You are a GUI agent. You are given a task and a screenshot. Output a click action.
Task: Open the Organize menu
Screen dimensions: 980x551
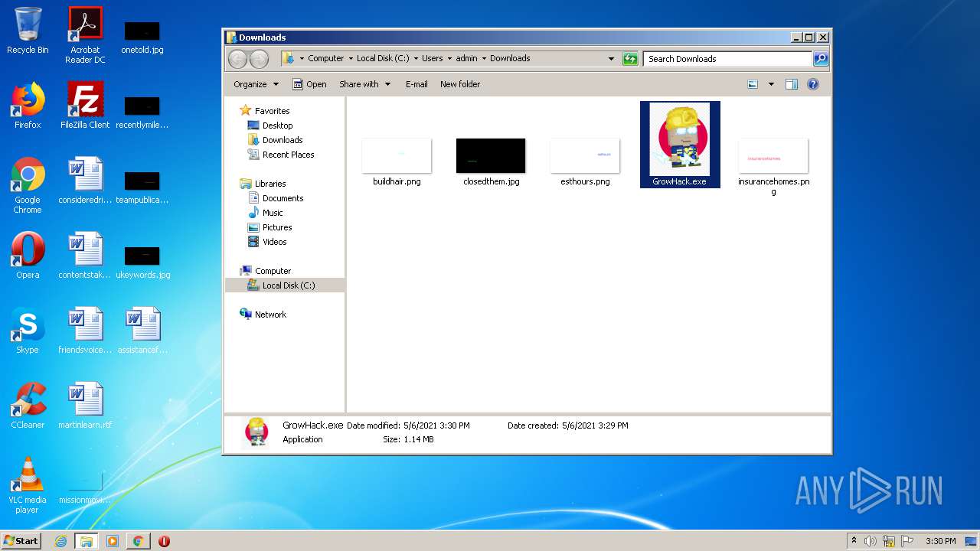pos(256,84)
